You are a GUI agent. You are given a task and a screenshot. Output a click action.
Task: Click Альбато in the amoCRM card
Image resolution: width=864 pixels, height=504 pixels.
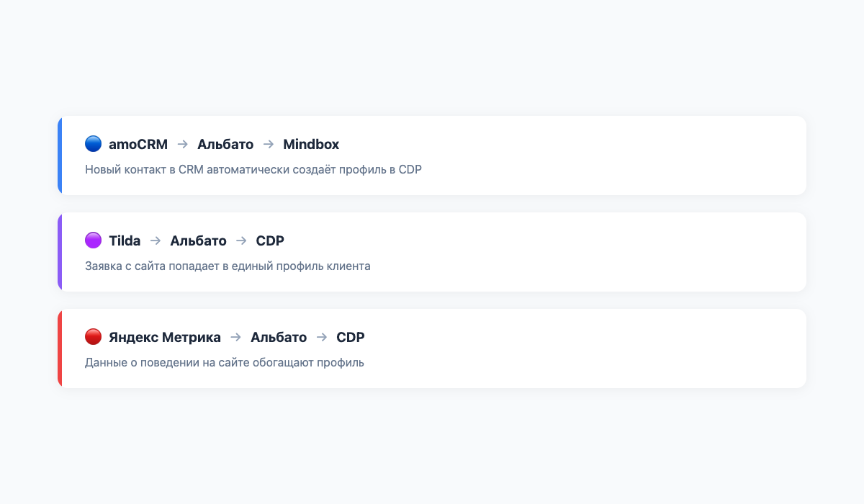tap(225, 144)
